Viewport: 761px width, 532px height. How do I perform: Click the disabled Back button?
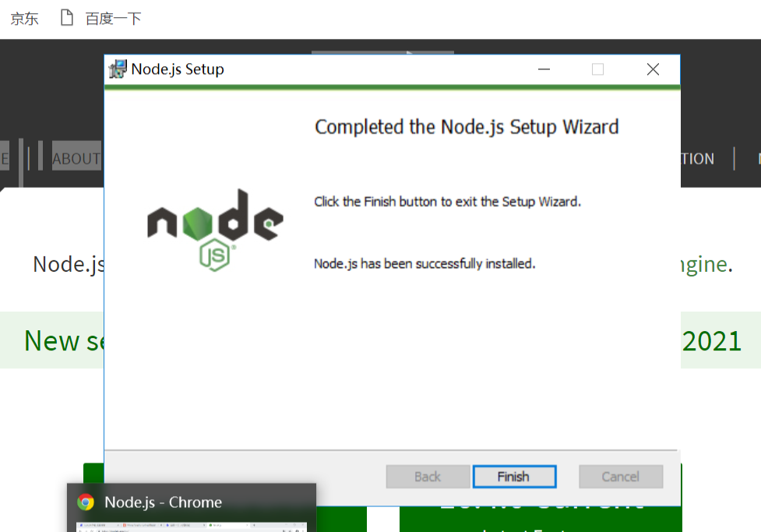click(x=428, y=477)
